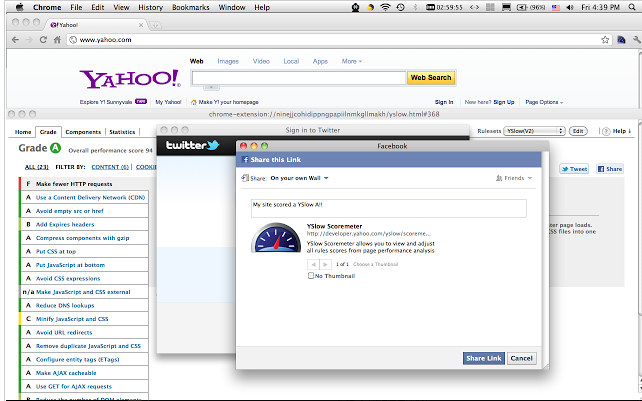The height and width of the screenshot is (401, 642).
Task: Expand the More search options menu
Action: 352,61
